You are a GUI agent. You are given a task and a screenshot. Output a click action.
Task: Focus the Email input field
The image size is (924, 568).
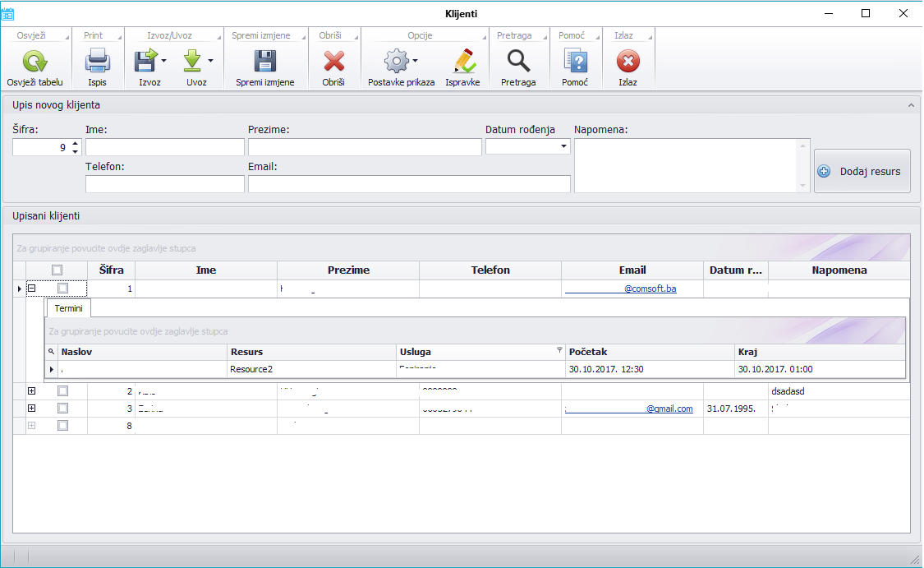(x=409, y=184)
